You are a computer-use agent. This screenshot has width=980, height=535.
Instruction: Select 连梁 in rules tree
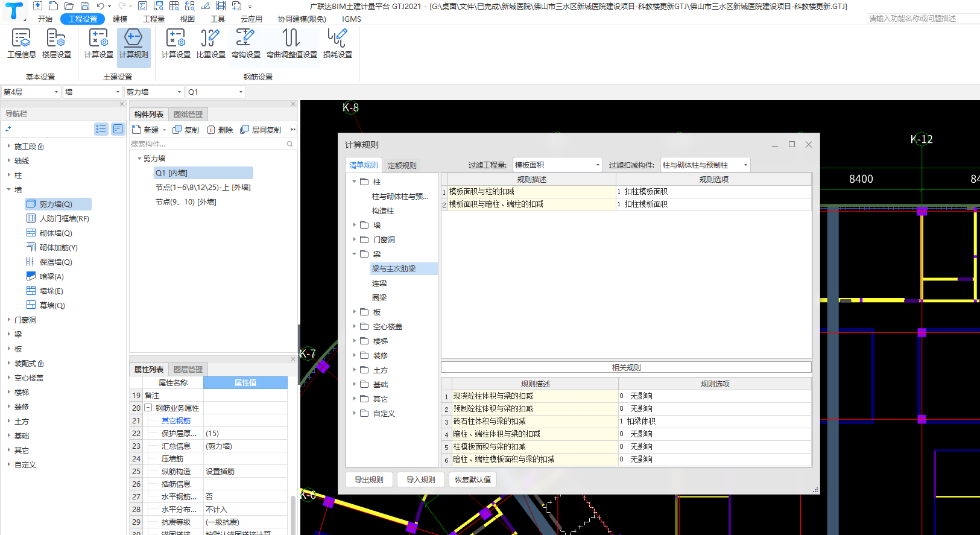(x=379, y=283)
